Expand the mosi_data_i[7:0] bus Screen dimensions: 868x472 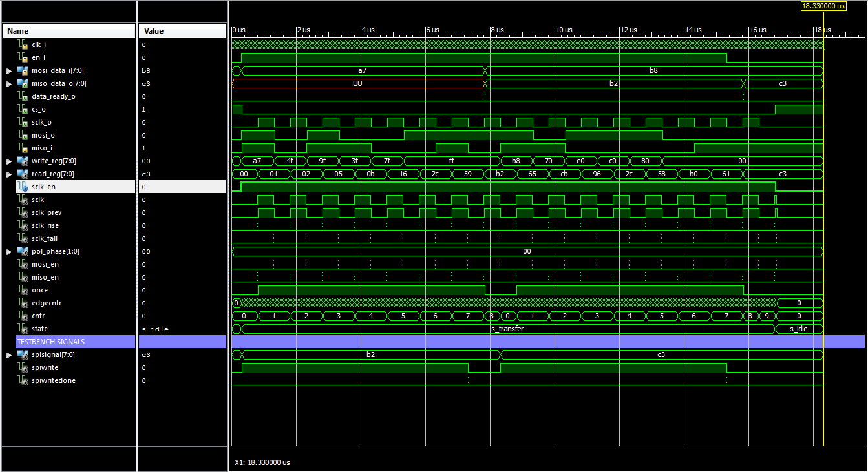point(8,70)
